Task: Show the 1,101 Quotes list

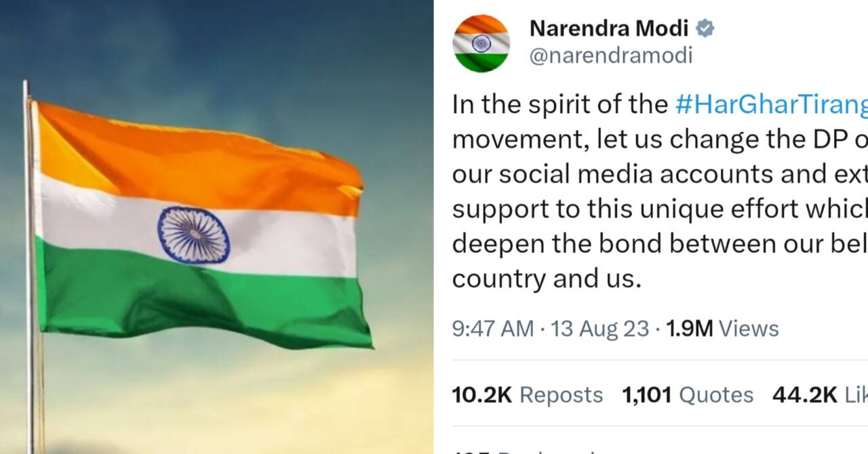Action: pyautogui.click(x=688, y=395)
